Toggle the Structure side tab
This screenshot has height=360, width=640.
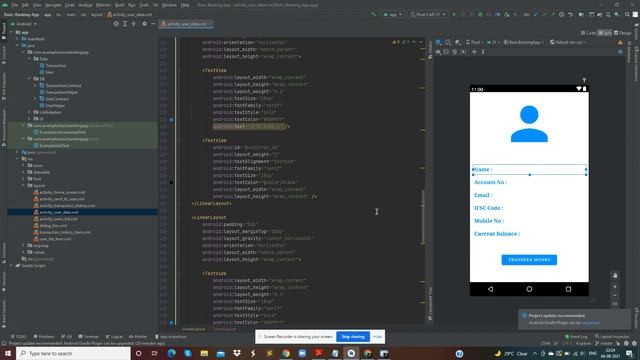pos(4,253)
